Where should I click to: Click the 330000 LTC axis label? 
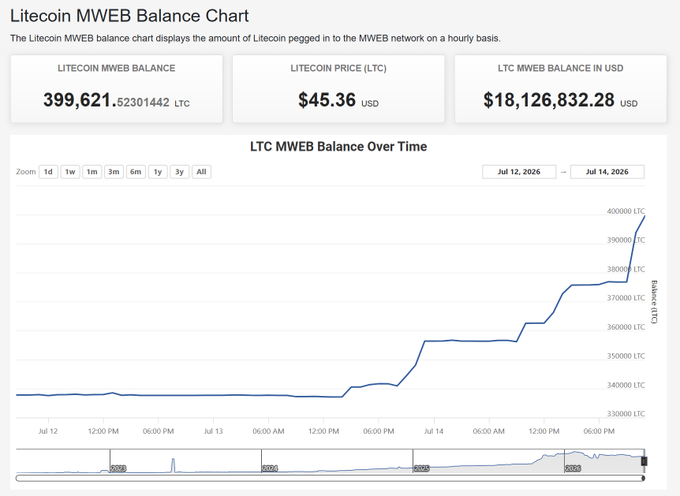(626, 414)
